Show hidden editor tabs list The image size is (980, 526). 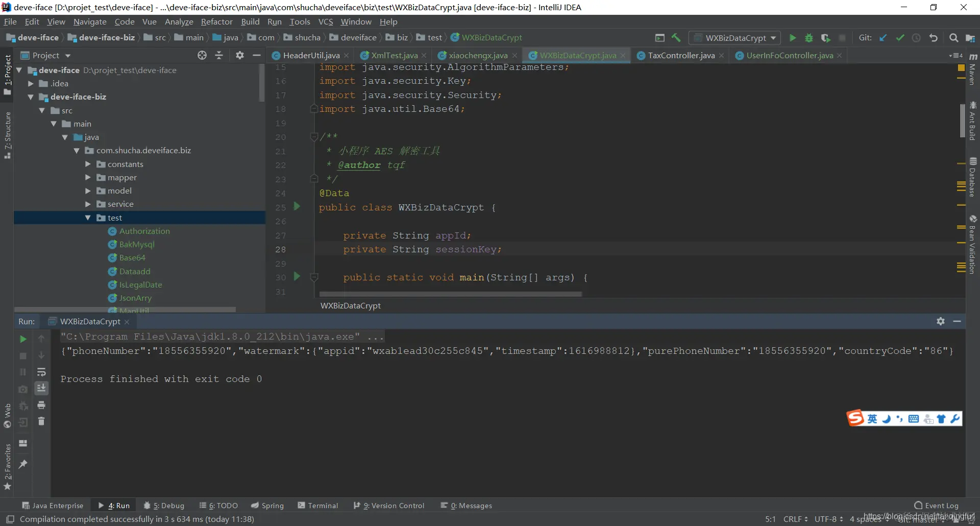pyautogui.click(x=955, y=55)
